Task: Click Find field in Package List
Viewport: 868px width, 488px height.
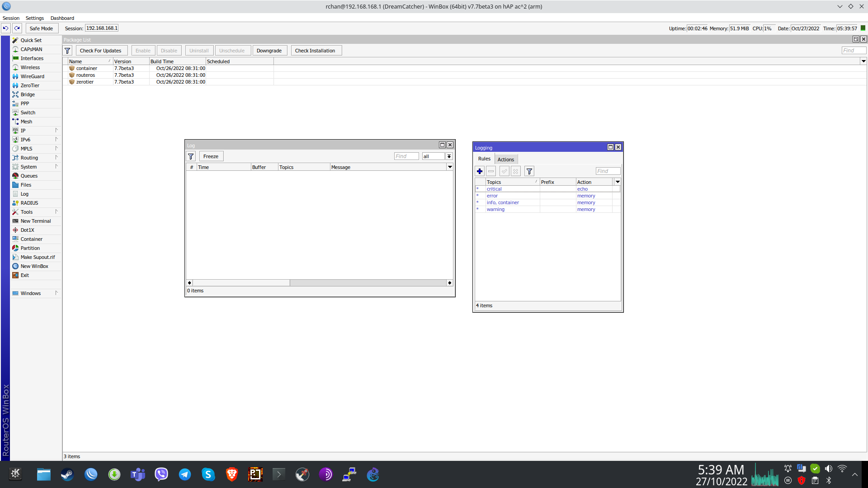Action: (854, 51)
